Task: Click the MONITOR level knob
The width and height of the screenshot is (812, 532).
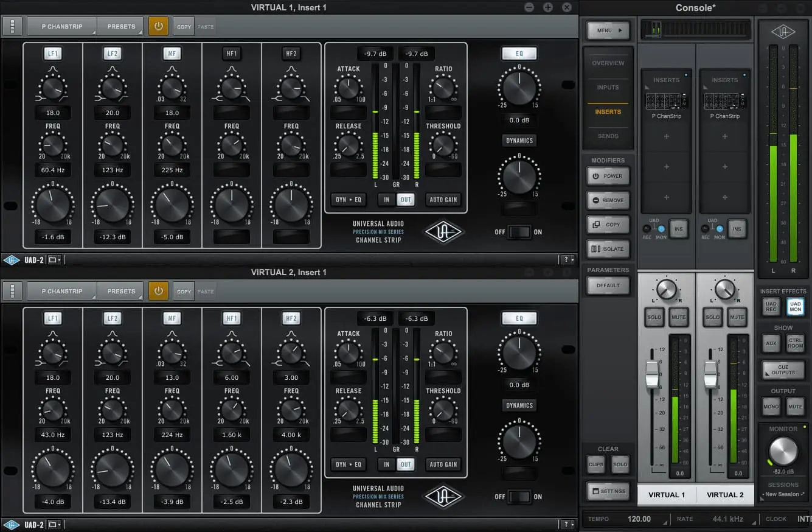Action: pos(783,452)
